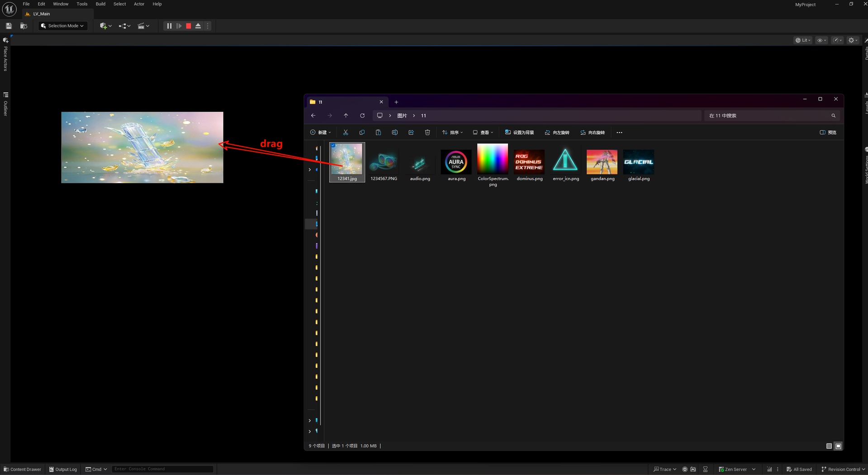Click the derived data icon
The width and height of the screenshot is (868, 475).
[769, 469]
